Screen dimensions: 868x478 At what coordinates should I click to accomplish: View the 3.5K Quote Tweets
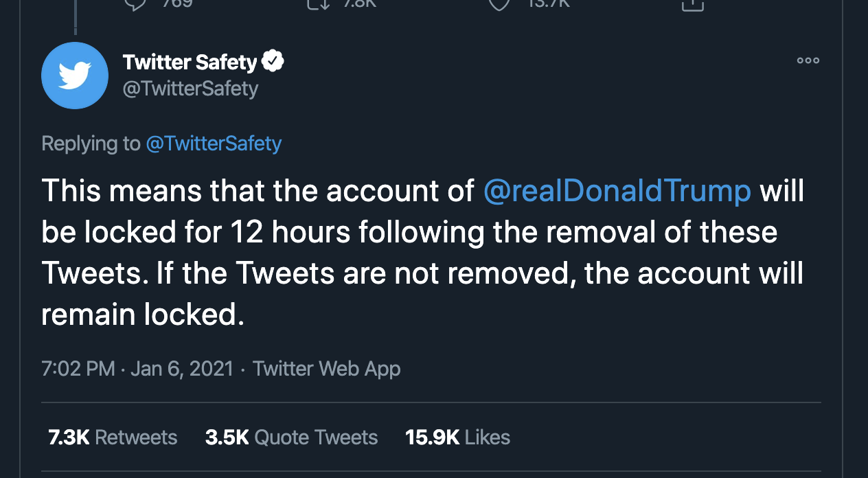click(x=291, y=437)
